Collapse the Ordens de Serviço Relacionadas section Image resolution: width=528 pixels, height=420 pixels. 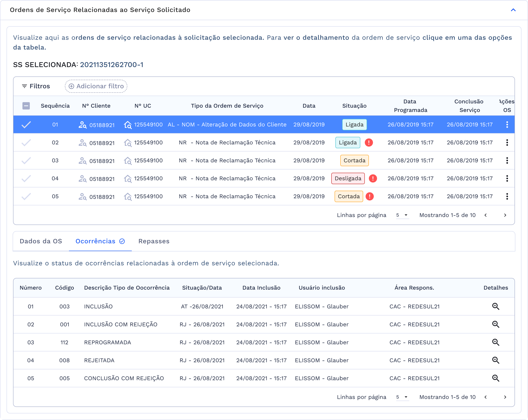[513, 10]
